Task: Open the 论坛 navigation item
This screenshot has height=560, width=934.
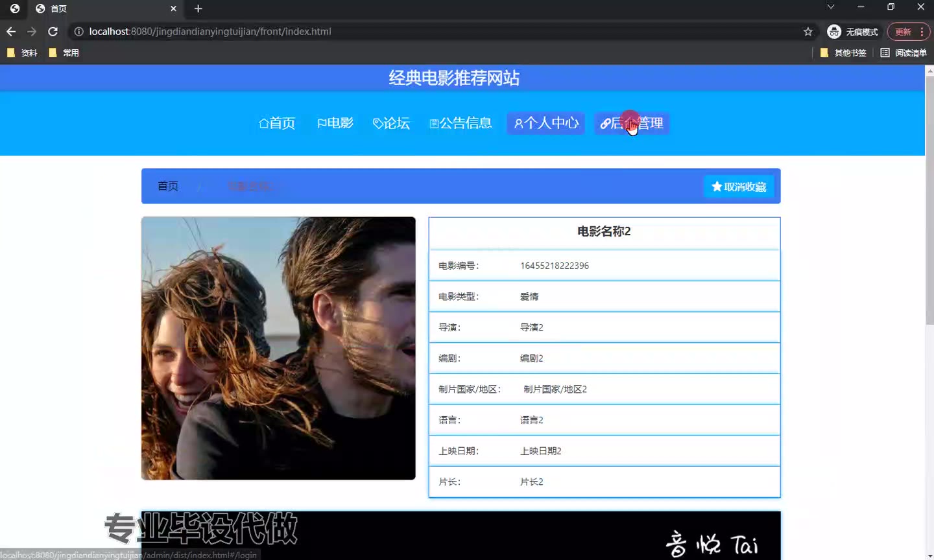Action: point(391,123)
